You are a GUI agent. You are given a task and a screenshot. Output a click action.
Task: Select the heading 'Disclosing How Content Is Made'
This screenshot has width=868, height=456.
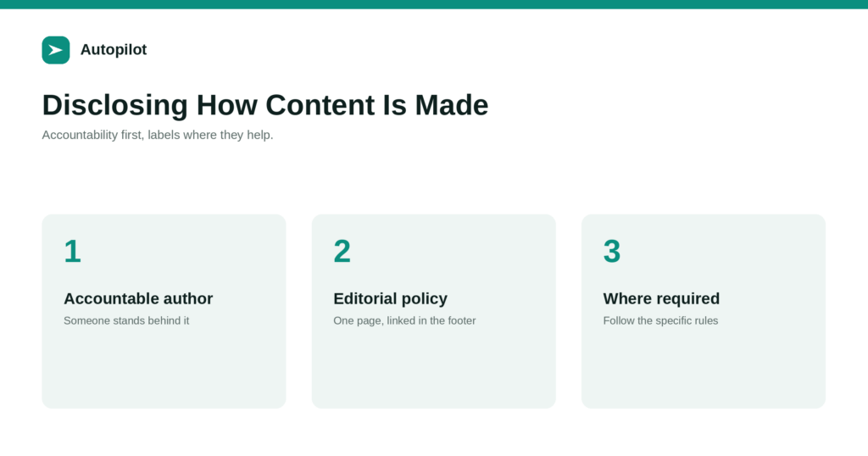(x=265, y=104)
